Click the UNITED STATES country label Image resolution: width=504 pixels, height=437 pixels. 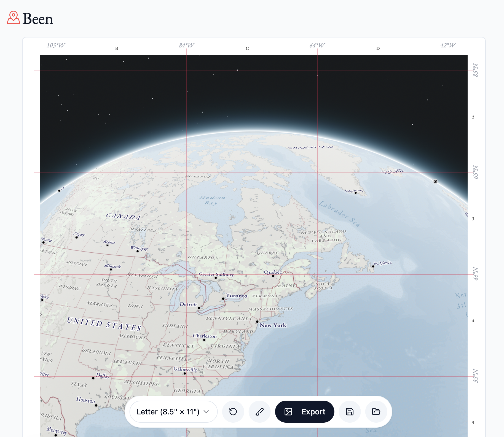[104, 324]
